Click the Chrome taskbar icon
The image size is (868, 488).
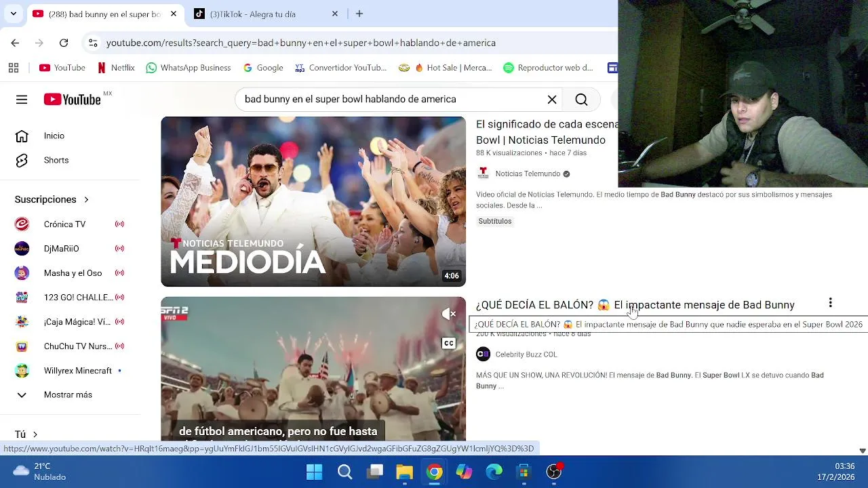[435, 472]
